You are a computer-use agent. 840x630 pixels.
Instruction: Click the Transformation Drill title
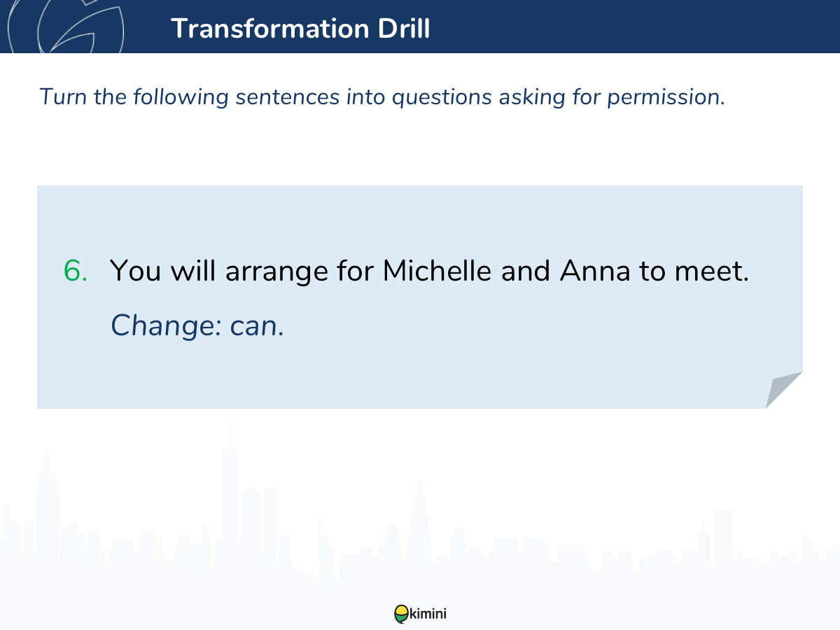tap(300, 29)
